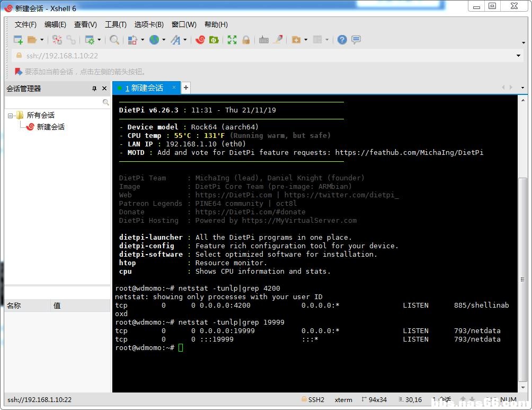This screenshot has height=410, width=532.
Task: Click the red Xmanager swirl toolbar icon
Action: (x=200, y=40)
